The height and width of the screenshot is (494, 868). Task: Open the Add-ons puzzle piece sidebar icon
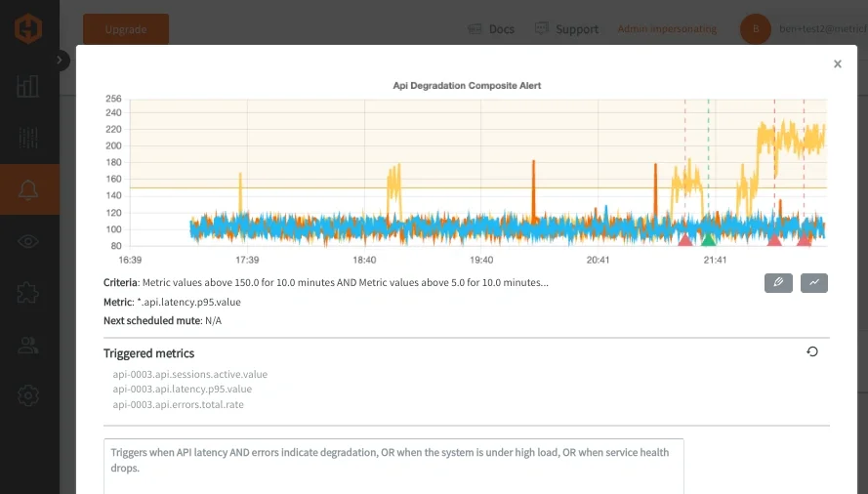click(27, 293)
